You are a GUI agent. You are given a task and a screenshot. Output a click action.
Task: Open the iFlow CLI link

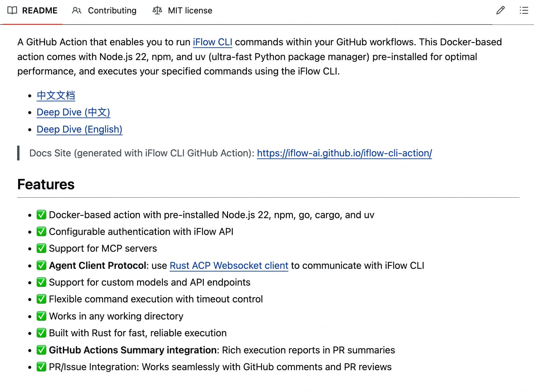pos(212,42)
